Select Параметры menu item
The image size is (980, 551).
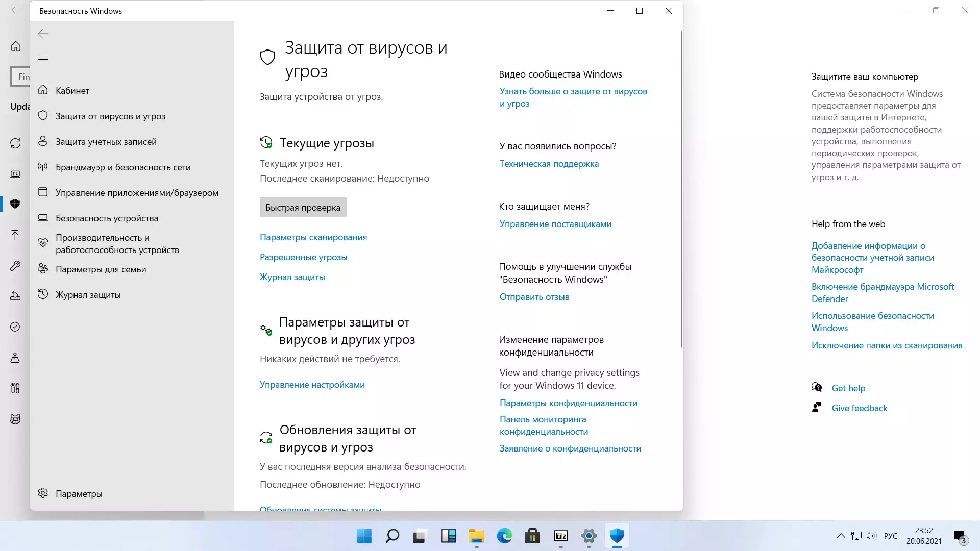point(79,493)
